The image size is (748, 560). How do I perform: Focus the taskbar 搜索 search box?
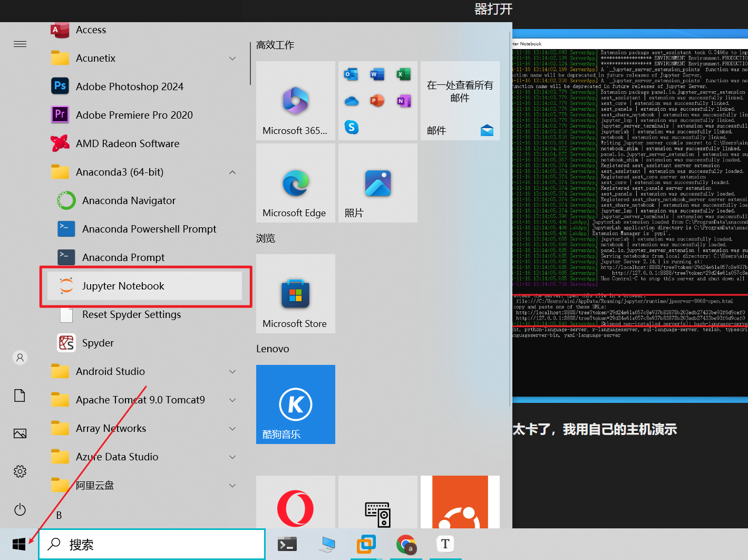pyautogui.click(x=152, y=544)
